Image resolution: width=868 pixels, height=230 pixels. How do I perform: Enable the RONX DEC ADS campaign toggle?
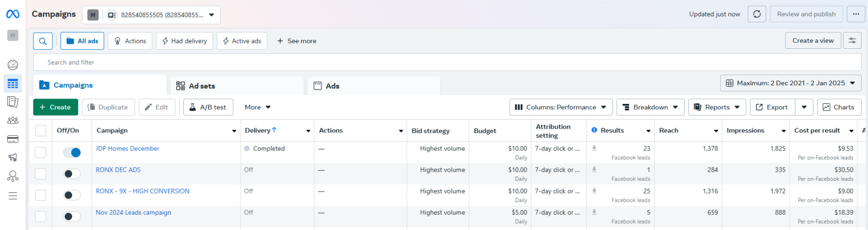coord(72,174)
